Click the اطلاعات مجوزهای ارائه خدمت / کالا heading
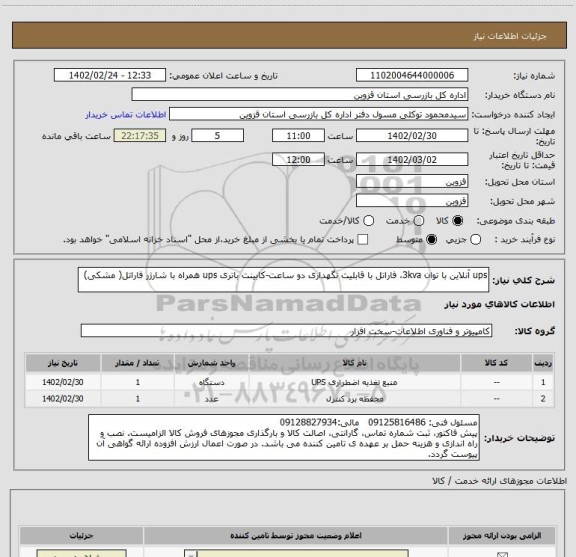 [x=500, y=481]
